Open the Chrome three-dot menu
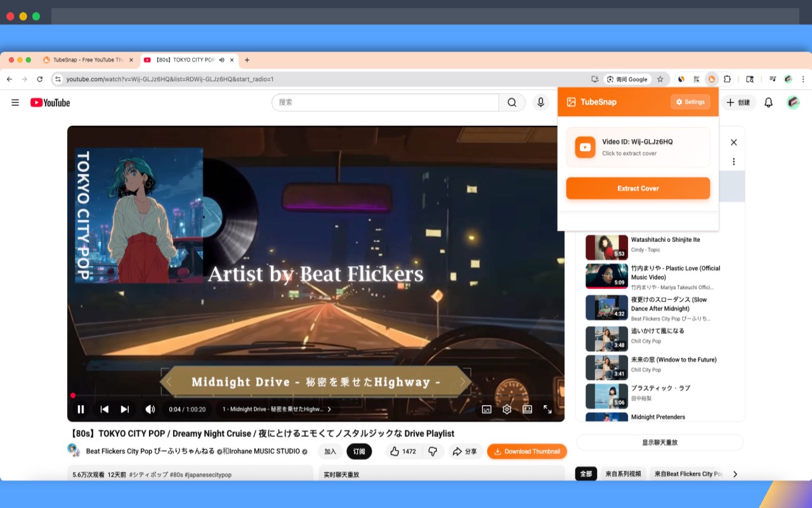Viewport: 812px width, 508px height. [x=803, y=79]
